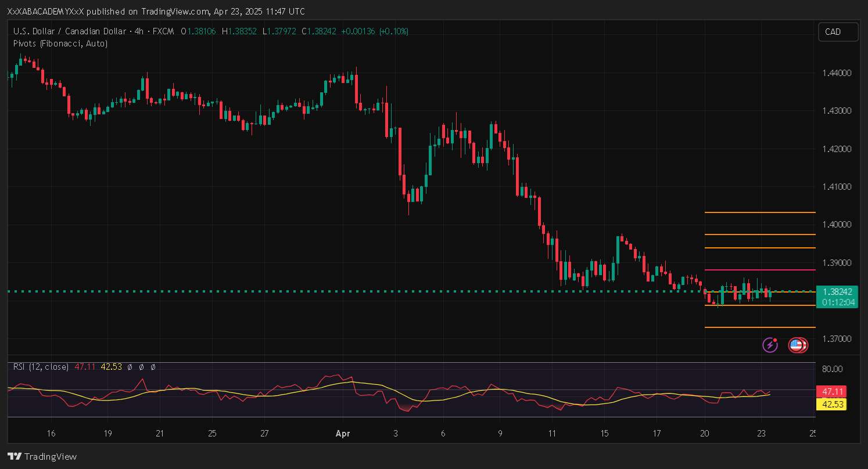
Task: Click the Apr date label on time axis
Action: [343, 434]
